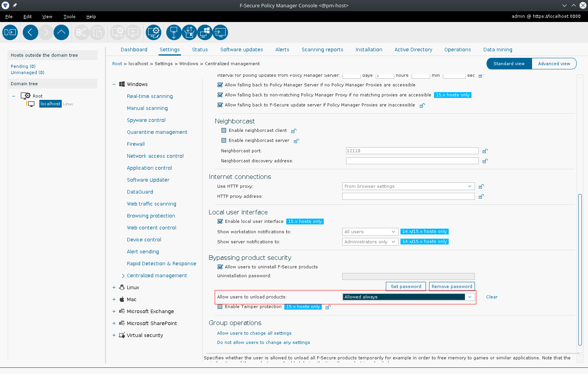Click the Remove password button
This screenshot has height=374, width=588.
click(x=452, y=286)
